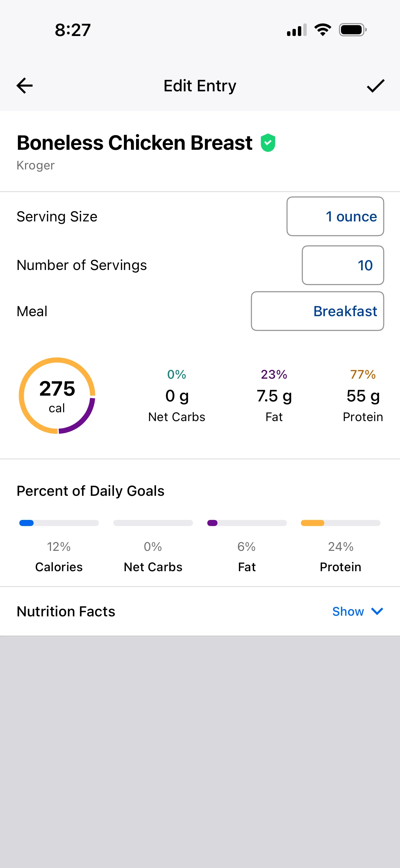Image resolution: width=400 pixels, height=868 pixels.
Task: Tap the 0 g Net Carbs value
Action: pos(177,396)
